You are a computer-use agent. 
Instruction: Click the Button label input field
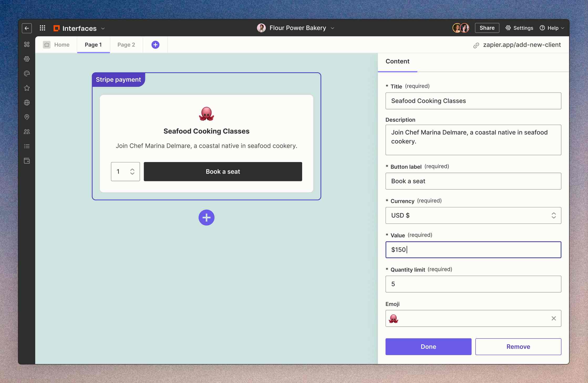pos(473,181)
